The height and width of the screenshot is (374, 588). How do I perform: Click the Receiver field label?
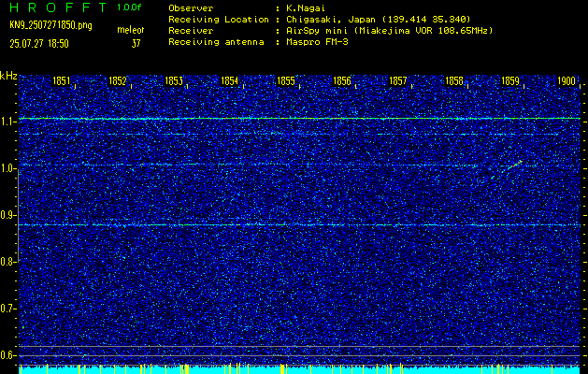point(191,31)
